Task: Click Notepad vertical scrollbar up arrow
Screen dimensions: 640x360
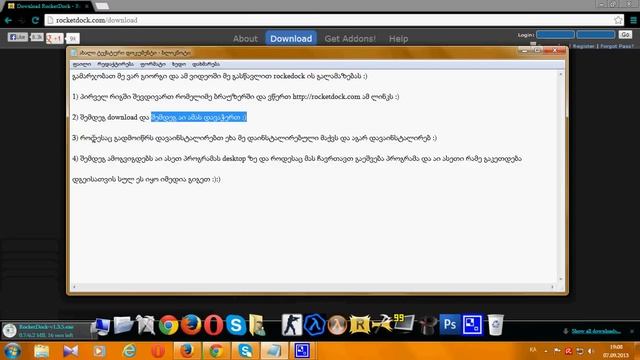Action: click(x=560, y=74)
